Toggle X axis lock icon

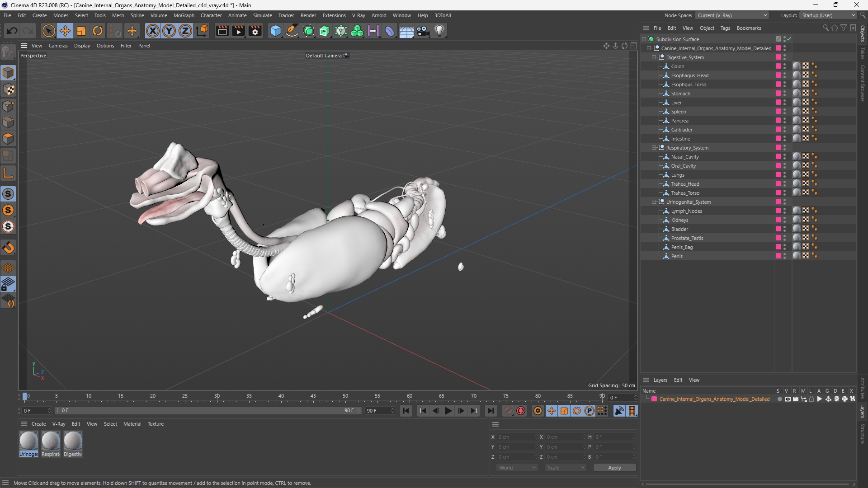click(153, 31)
